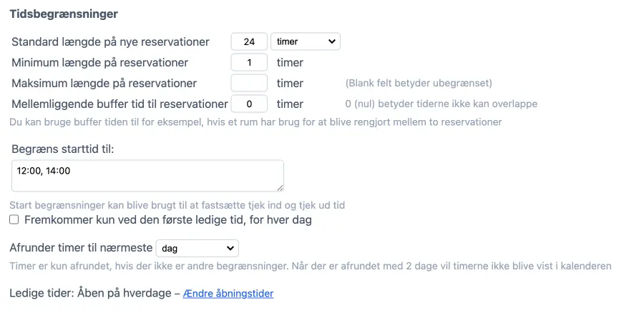Click the 'Fremkommer kun ved den første' label
Viewport: 644px width, 313px height.
[x=168, y=220]
